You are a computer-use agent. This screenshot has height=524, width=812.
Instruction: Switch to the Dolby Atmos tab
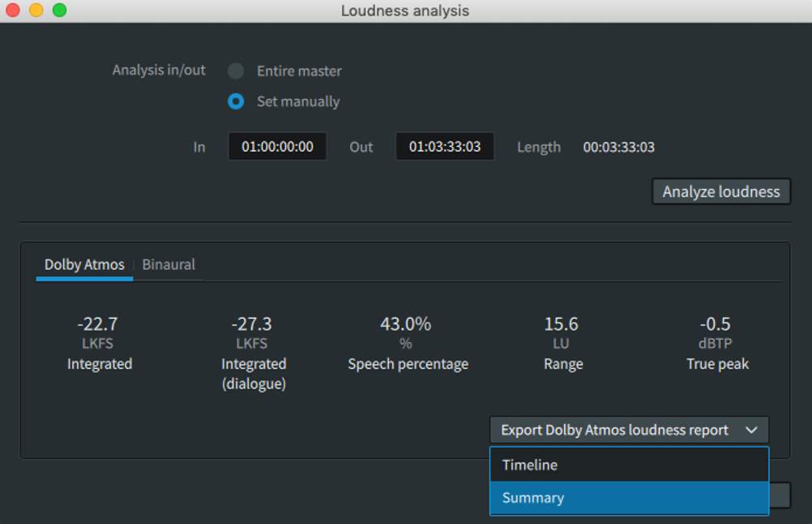click(84, 264)
